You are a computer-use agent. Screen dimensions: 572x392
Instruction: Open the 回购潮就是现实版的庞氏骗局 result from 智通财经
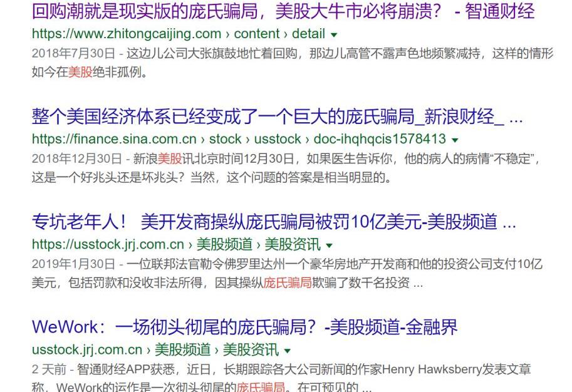tap(283, 11)
